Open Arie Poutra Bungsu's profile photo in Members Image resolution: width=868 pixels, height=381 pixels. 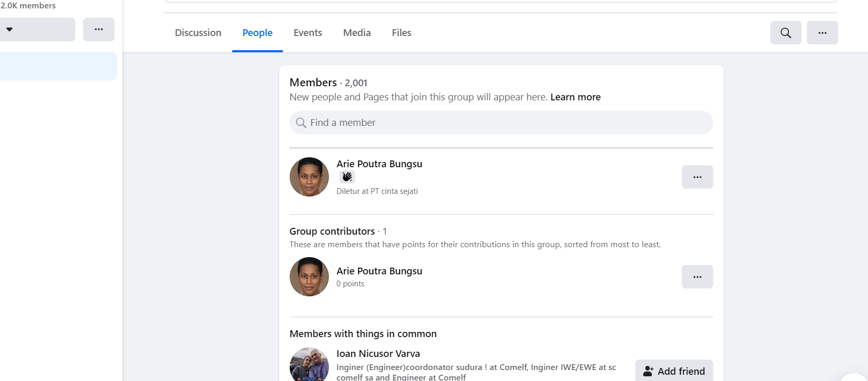[x=309, y=177]
